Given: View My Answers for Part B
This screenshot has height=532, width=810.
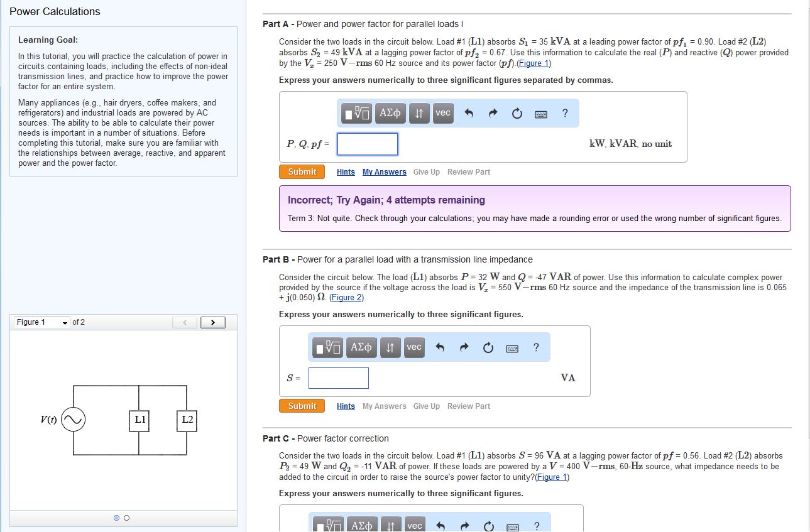Looking at the screenshot, I should click(x=385, y=406).
